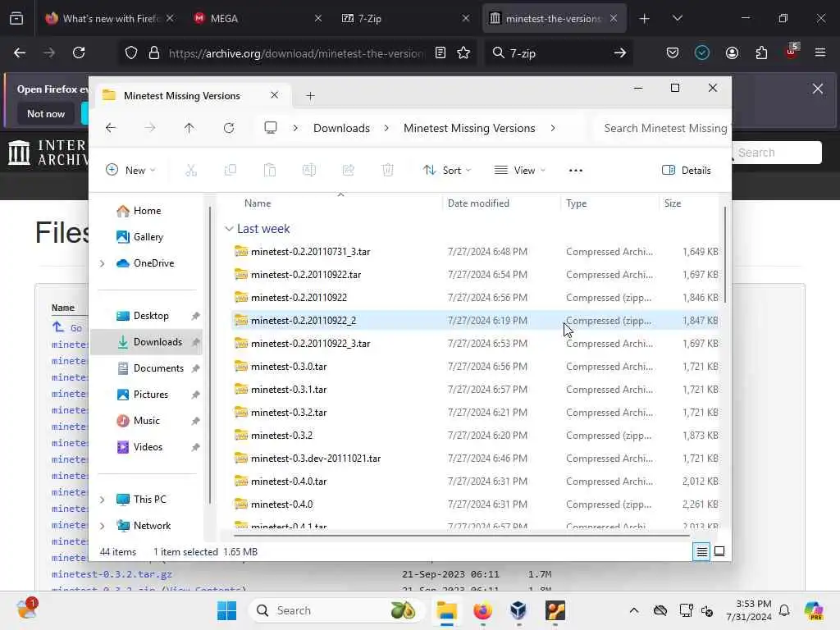Click the Rename icon in Explorer toolbar
The height and width of the screenshot is (630, 840).
tap(309, 171)
